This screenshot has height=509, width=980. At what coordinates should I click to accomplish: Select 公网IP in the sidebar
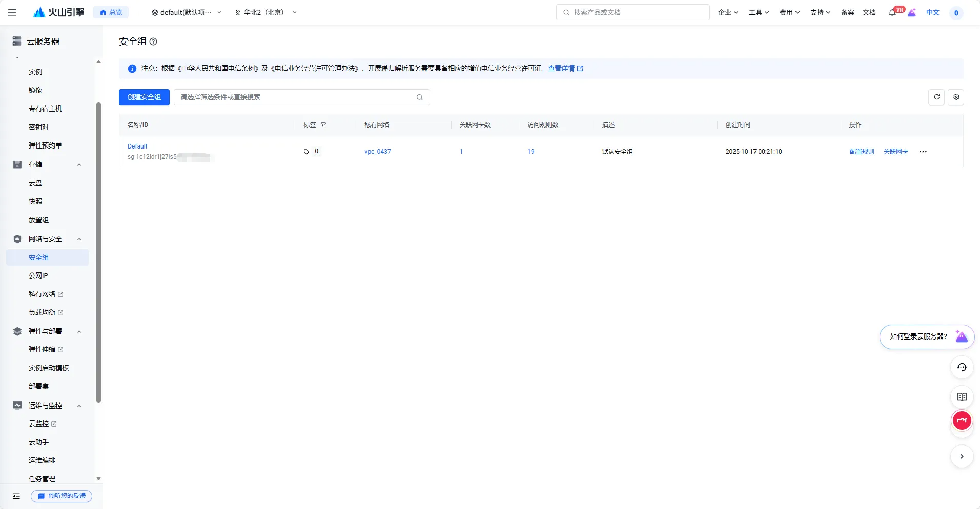(x=38, y=275)
